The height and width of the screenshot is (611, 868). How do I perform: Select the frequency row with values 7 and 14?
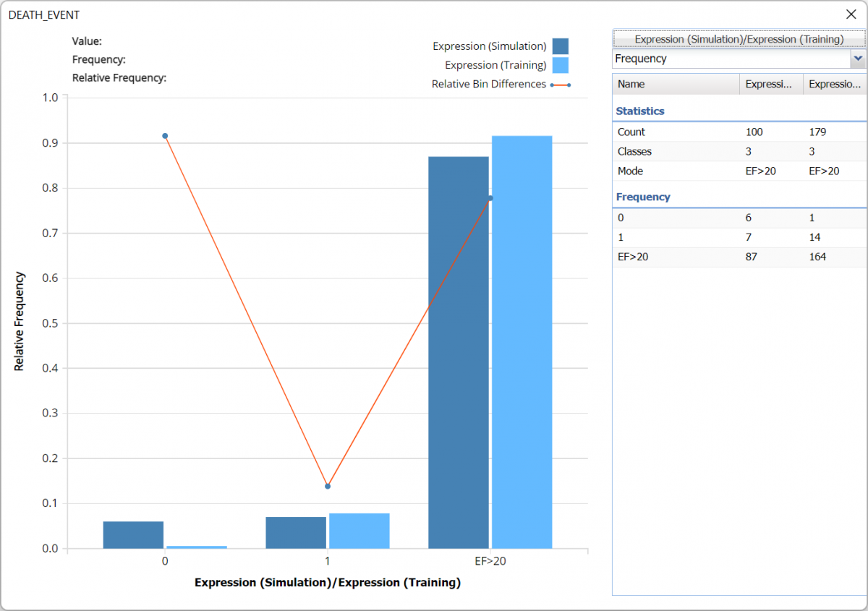point(738,237)
